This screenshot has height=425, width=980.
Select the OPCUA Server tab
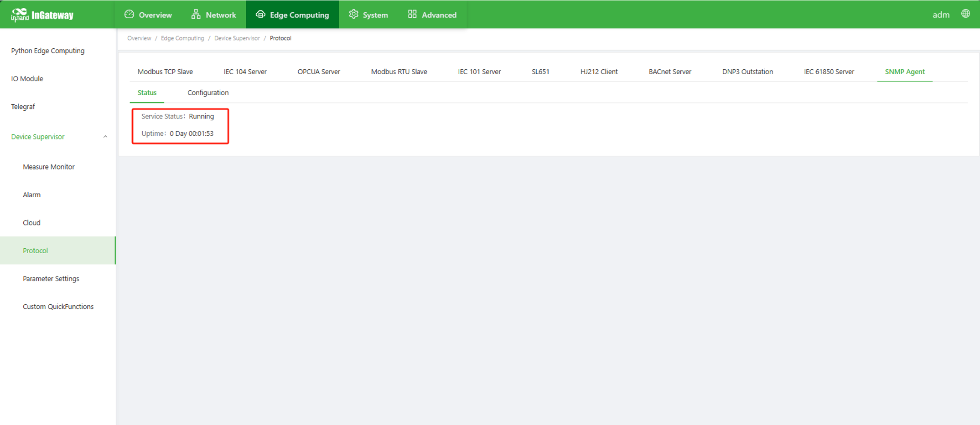pyautogui.click(x=319, y=72)
